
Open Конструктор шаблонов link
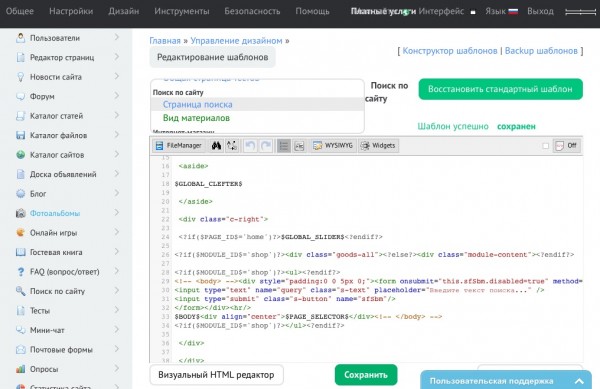450,50
